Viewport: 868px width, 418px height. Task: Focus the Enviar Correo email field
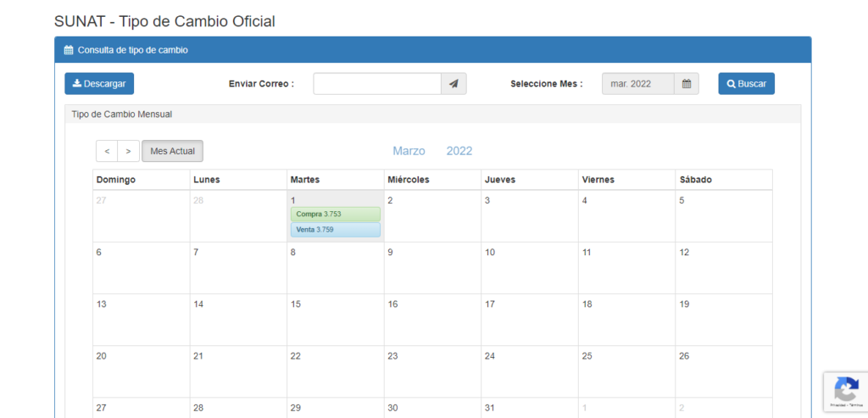coord(377,84)
